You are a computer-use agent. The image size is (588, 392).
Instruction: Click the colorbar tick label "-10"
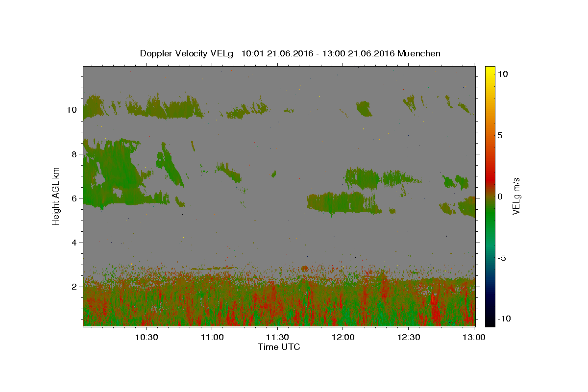tap(505, 318)
